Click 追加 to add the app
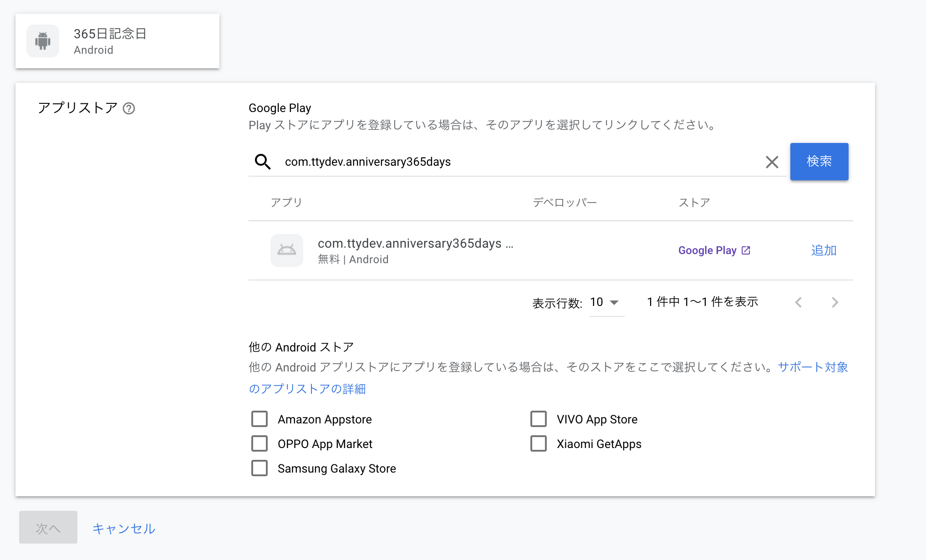Viewport: 926px width, 560px height. [x=824, y=250]
